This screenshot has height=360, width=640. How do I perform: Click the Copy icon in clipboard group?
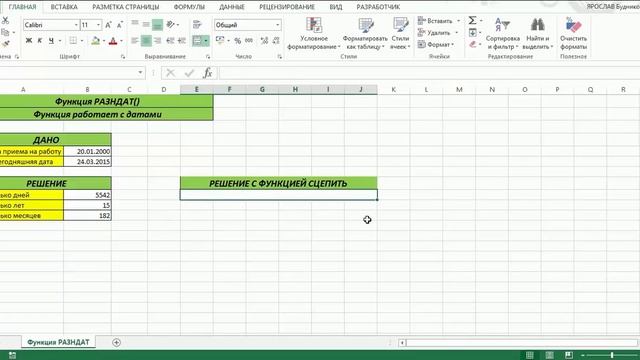[5, 32]
